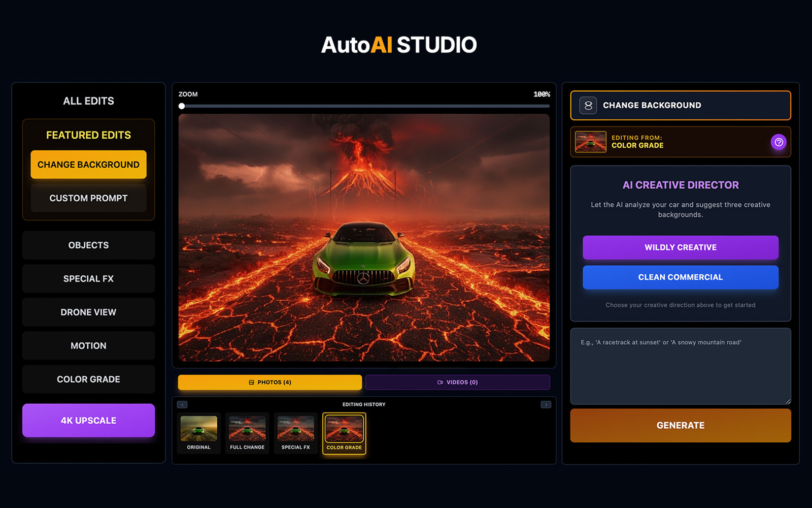This screenshot has width=812, height=508.
Task: Switch to the Videos (0) tab
Action: [x=457, y=382]
